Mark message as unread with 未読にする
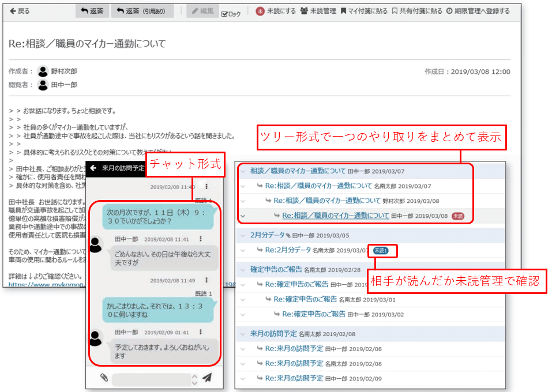 (x=276, y=11)
